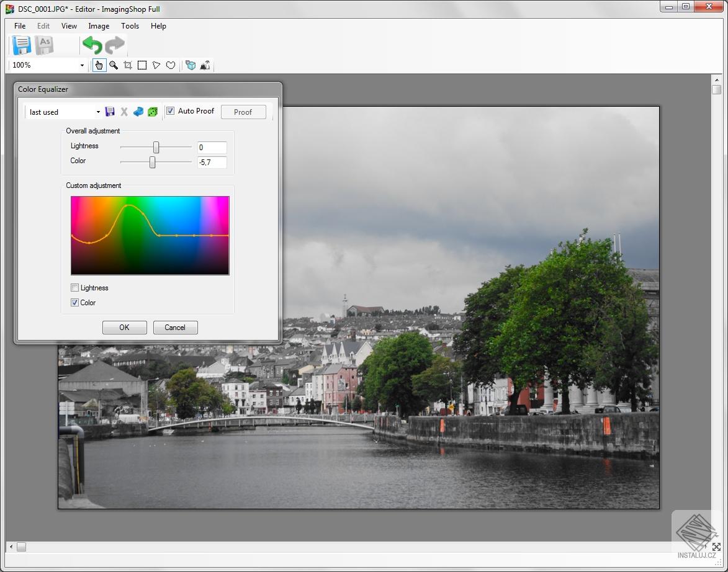Confirm adjustments with OK button
Screen dimensions: 728x572
pyautogui.click(x=124, y=328)
